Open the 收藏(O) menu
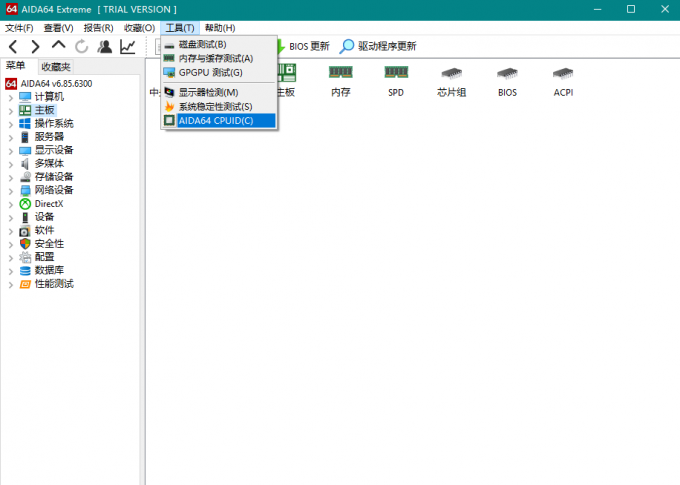This screenshot has width=680, height=485. click(x=139, y=28)
